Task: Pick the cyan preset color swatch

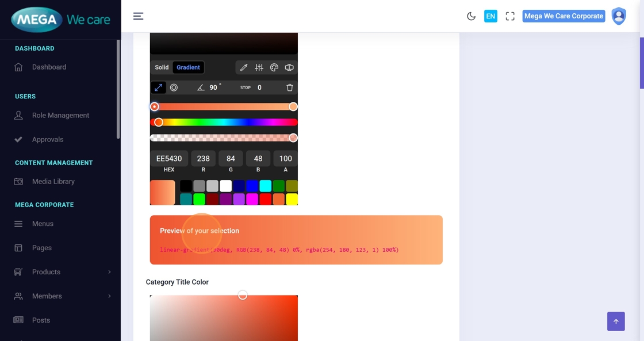Action: (x=265, y=186)
